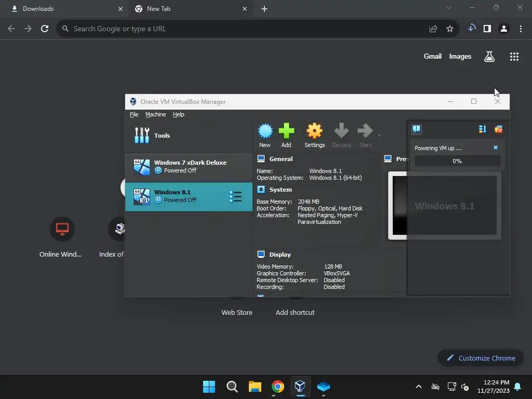Click the VirtualBox taskbar icon

click(x=300, y=387)
